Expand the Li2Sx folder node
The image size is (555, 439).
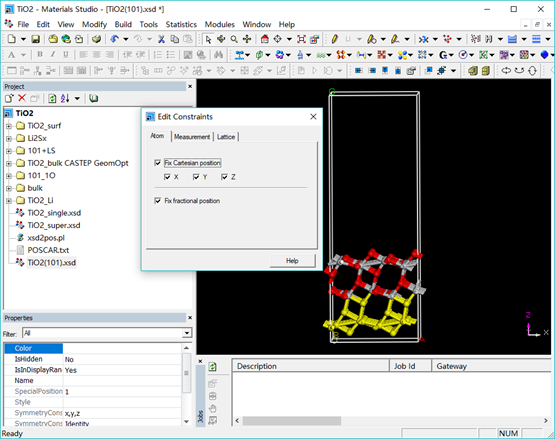click(x=9, y=138)
